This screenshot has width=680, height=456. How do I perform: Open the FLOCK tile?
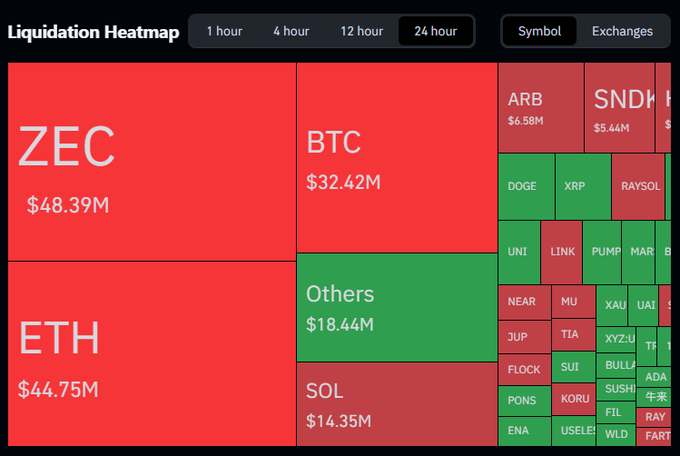tap(524, 370)
